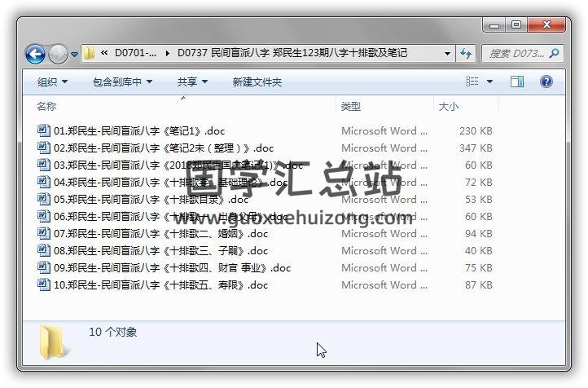Click the 新建文件夹 button

pyautogui.click(x=257, y=82)
